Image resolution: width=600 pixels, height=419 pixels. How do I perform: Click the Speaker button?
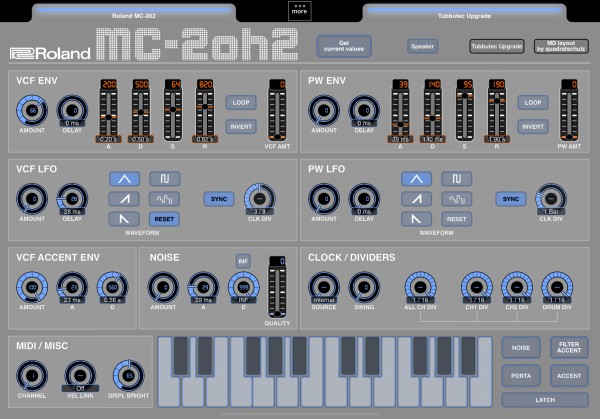[x=422, y=46]
